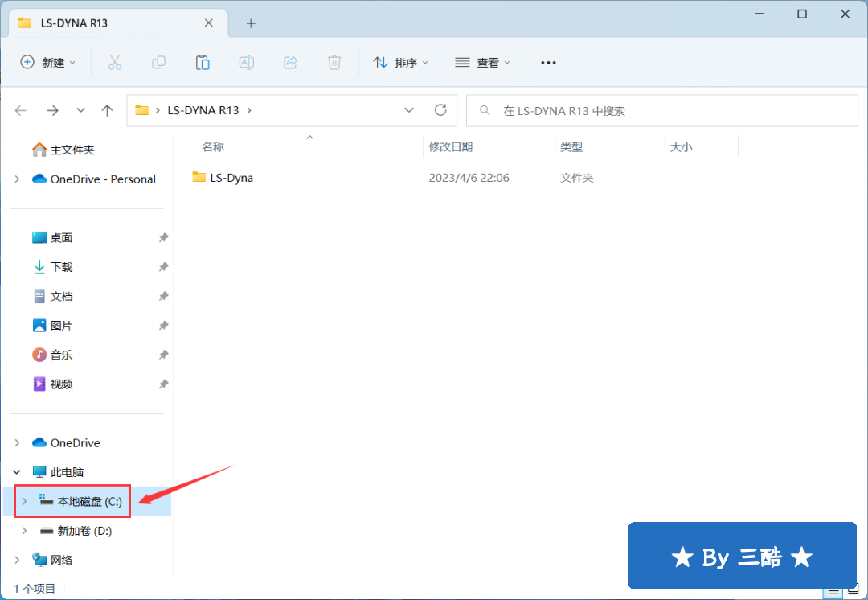Image resolution: width=868 pixels, height=600 pixels.
Task: Open the three-dots See more menu
Action: click(548, 63)
